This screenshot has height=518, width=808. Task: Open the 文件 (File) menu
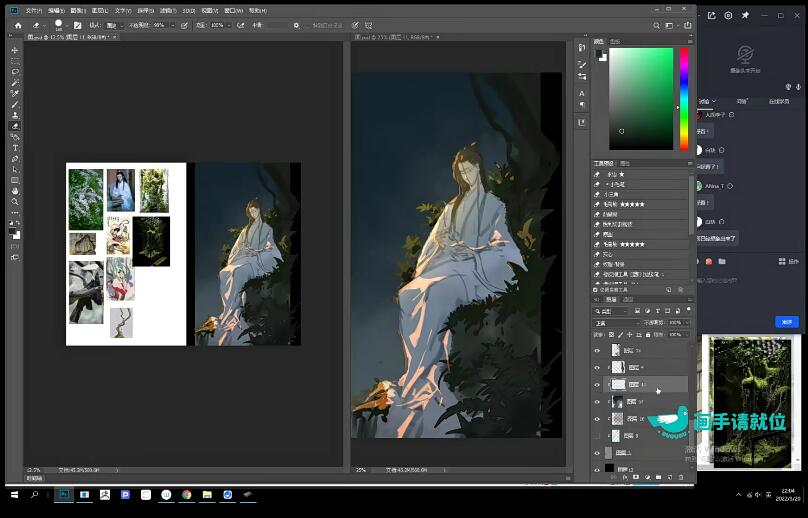(34, 10)
